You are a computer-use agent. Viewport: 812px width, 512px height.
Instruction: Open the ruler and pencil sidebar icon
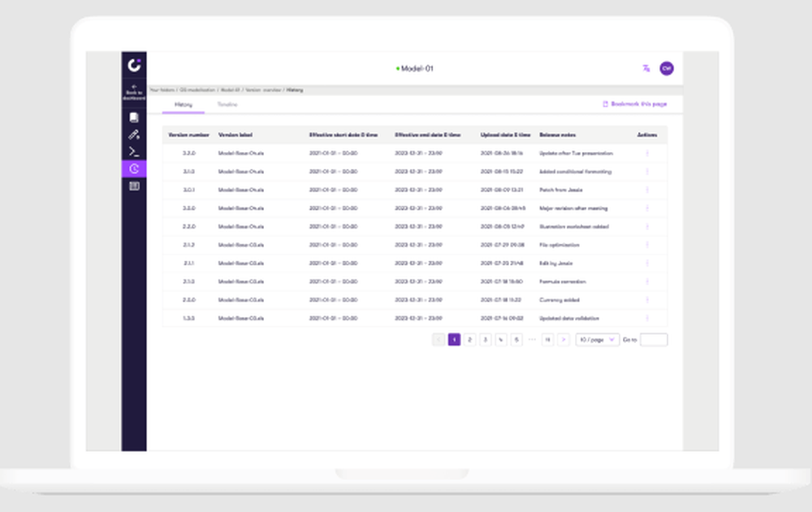point(134,135)
